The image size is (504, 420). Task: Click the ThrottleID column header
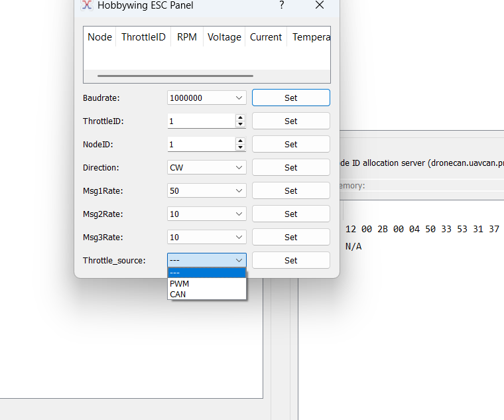tap(143, 37)
